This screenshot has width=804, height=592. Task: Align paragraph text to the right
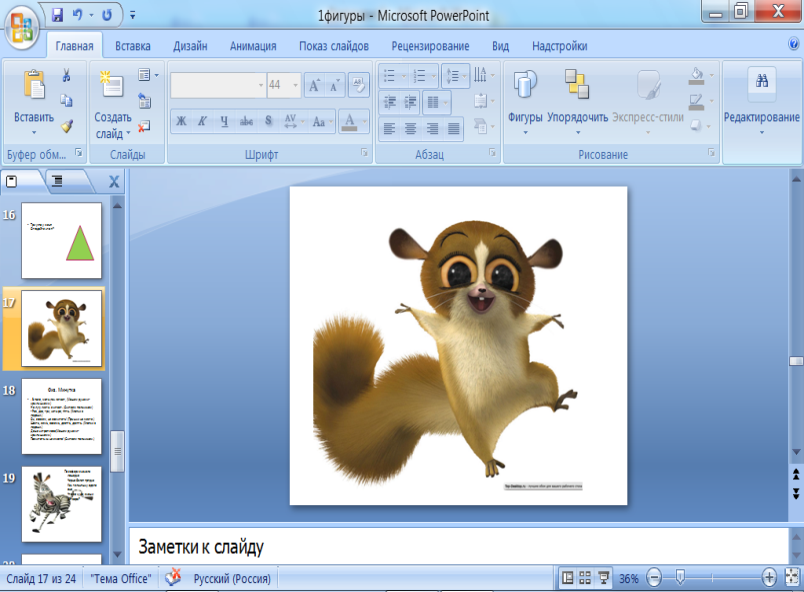(432, 128)
